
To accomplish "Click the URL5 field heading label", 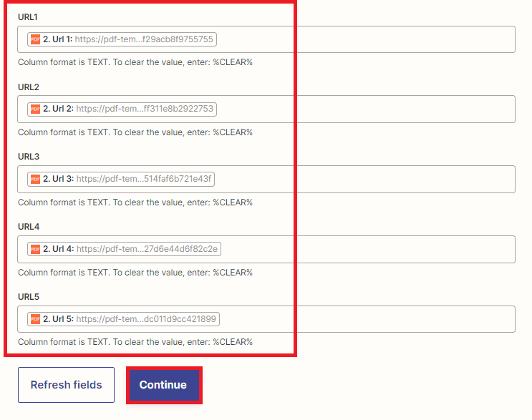I will click(29, 296).
